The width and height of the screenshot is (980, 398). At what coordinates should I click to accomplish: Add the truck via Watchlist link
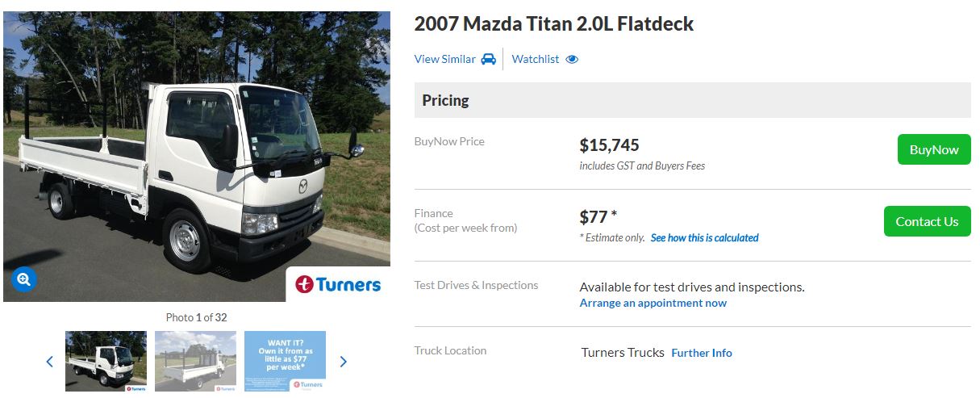tap(535, 59)
